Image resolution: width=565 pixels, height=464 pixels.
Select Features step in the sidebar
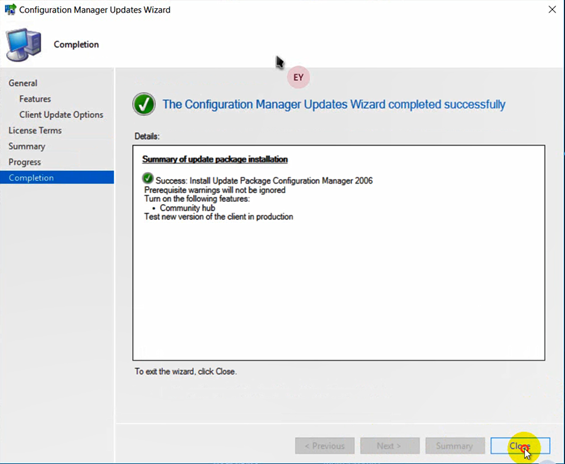35,99
